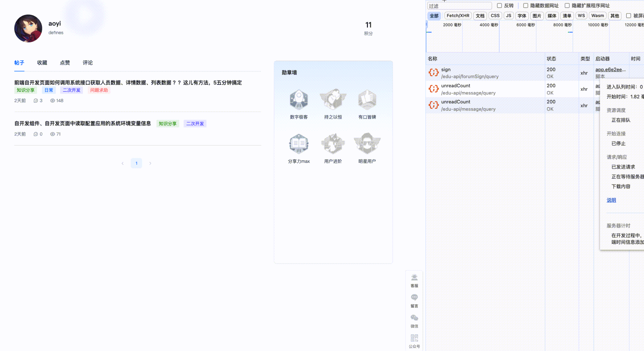Open the 数字极客 badge icon
Viewport: 644px width, 351px height.
point(299,100)
